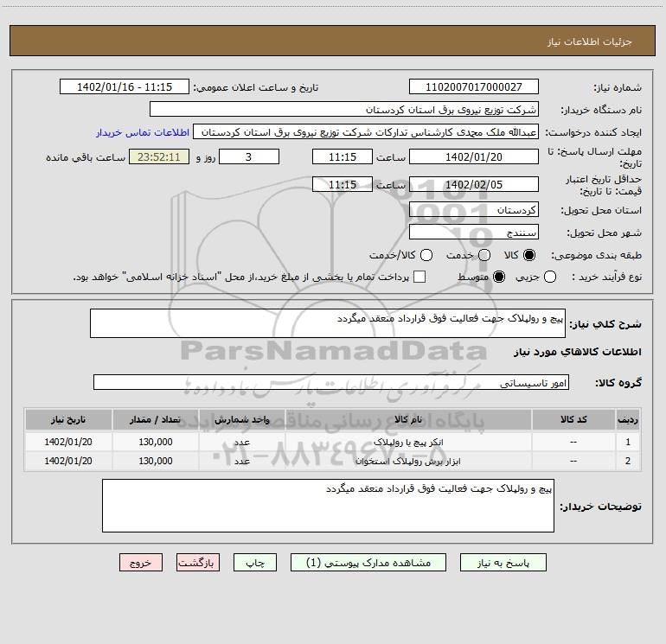Choose the جزیی purchase type radio
The image size is (666, 644).
pyautogui.click(x=550, y=277)
